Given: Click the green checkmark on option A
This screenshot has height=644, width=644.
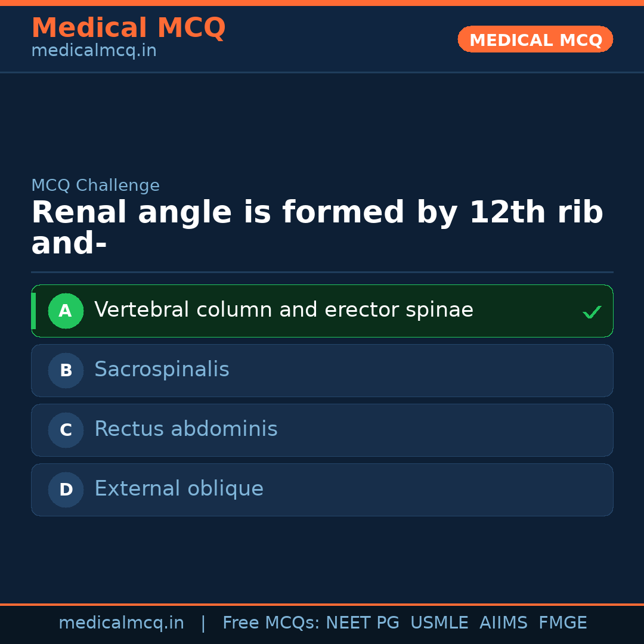Looking at the screenshot, I should [x=592, y=312].
